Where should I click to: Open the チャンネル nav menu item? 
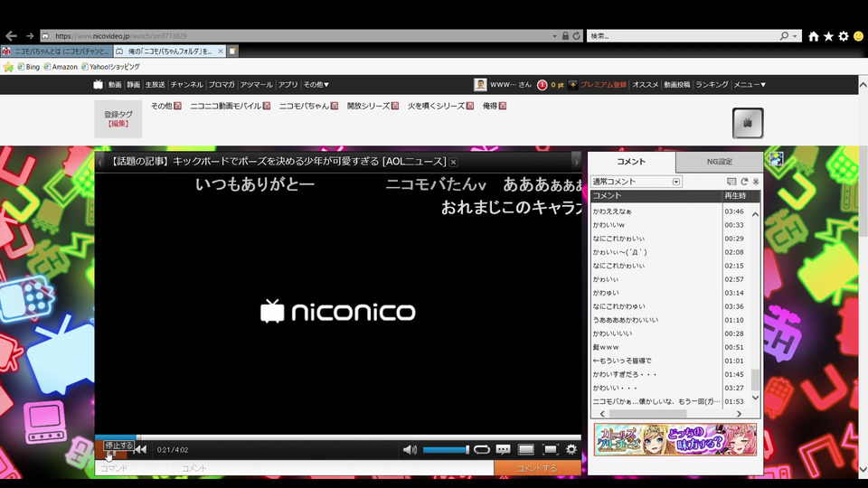(186, 85)
